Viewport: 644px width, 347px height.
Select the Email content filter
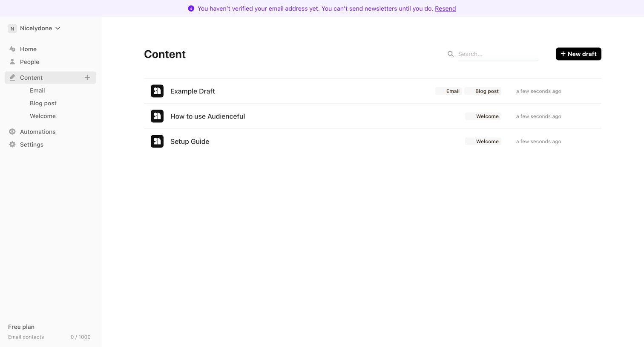click(x=37, y=90)
